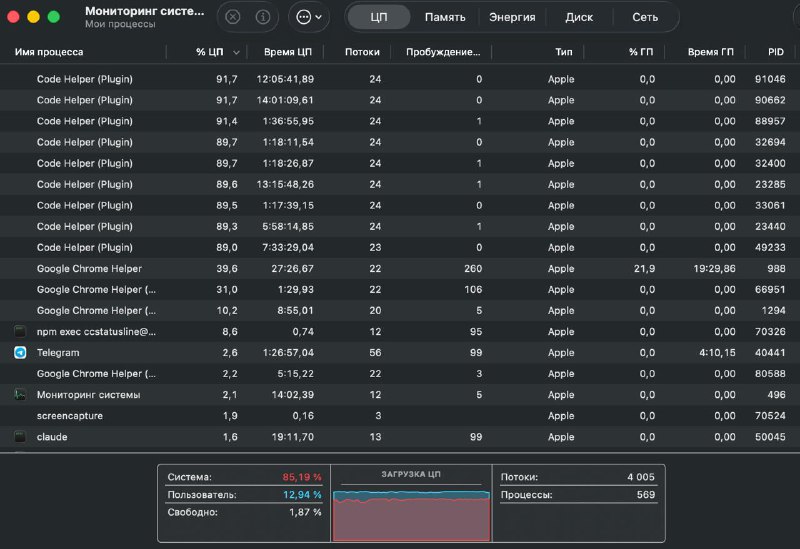Click the Время ЦП column header

coord(287,52)
